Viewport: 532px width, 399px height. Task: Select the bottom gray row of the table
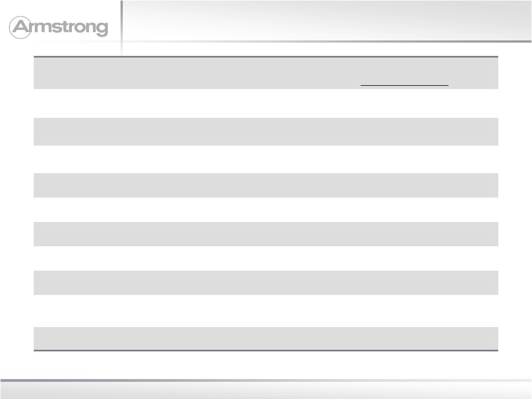click(265, 339)
